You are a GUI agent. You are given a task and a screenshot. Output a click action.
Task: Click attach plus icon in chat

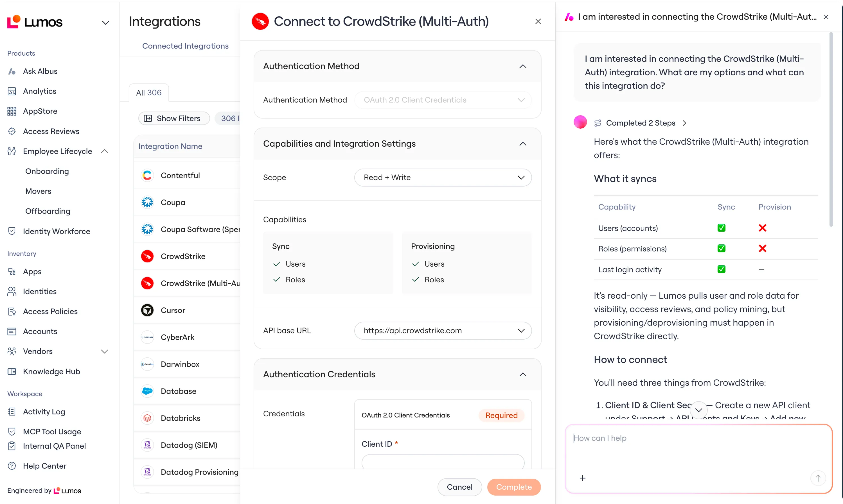582,478
